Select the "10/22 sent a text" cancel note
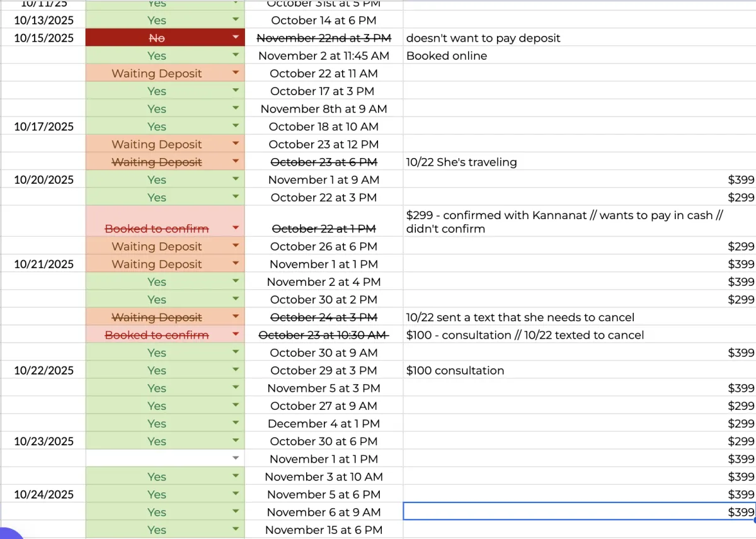Viewport: 756px width, 539px height. 520,317
